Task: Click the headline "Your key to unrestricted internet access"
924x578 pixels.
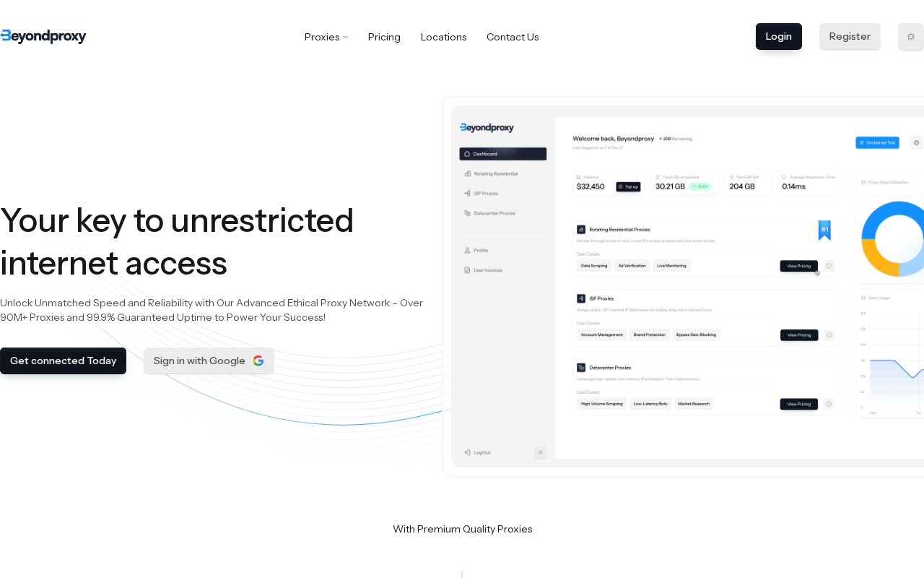Action: pyautogui.click(x=177, y=241)
